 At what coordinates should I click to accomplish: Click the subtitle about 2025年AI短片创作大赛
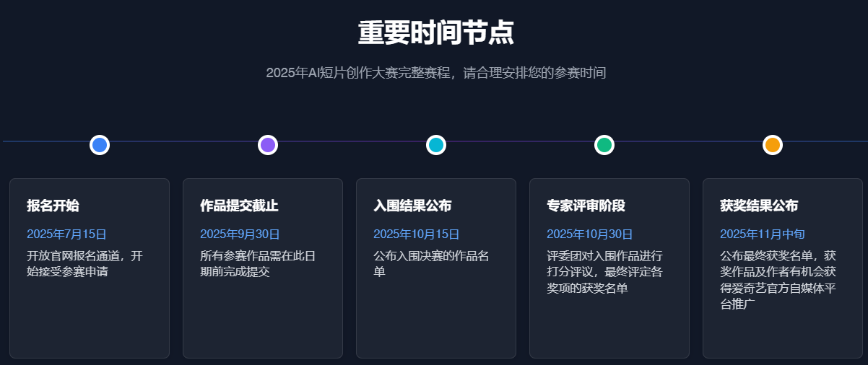click(436, 73)
